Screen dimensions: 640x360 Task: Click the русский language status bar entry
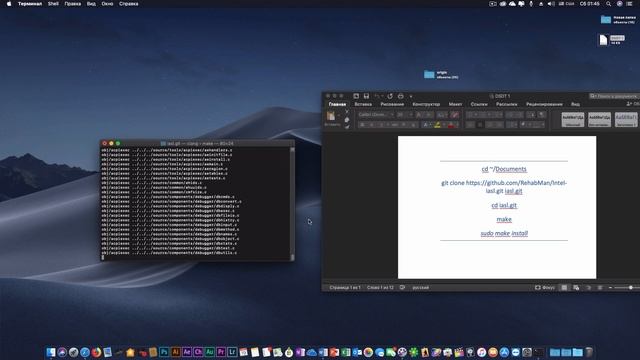[420, 287]
